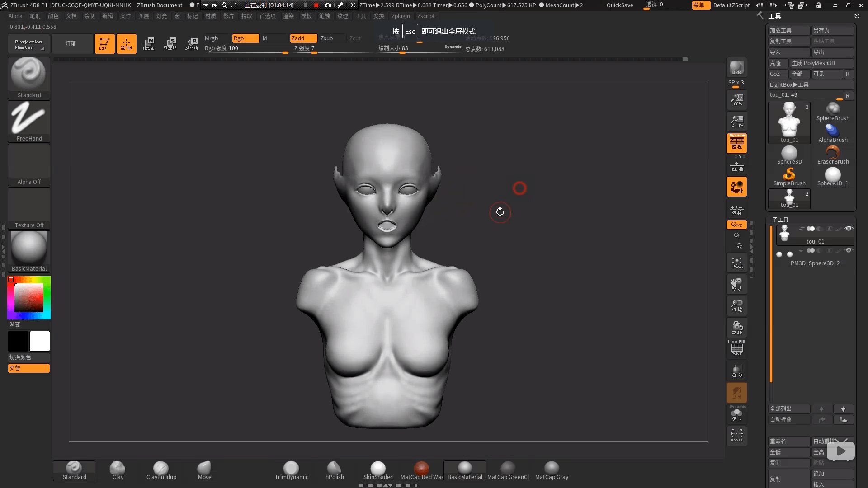Toggle PolyF Line Fill display
The image size is (868, 488).
[x=736, y=348]
